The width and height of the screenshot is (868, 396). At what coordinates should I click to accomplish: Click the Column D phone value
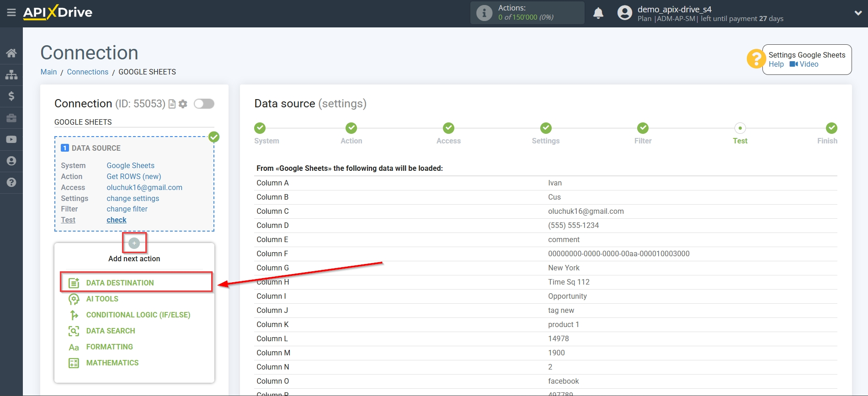tap(573, 226)
